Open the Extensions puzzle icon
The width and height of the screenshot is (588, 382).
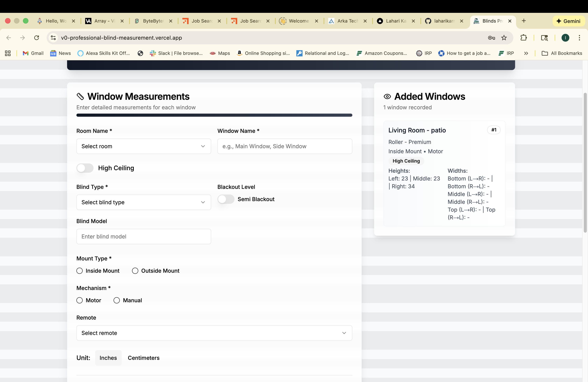(x=523, y=38)
